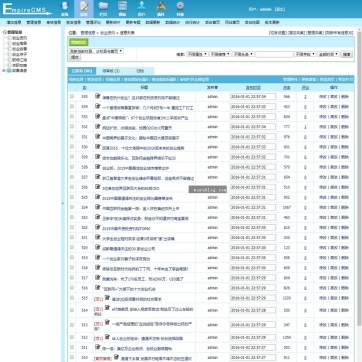Click the edit icon in row ID 530
The image size is (362, 362).
98,146
